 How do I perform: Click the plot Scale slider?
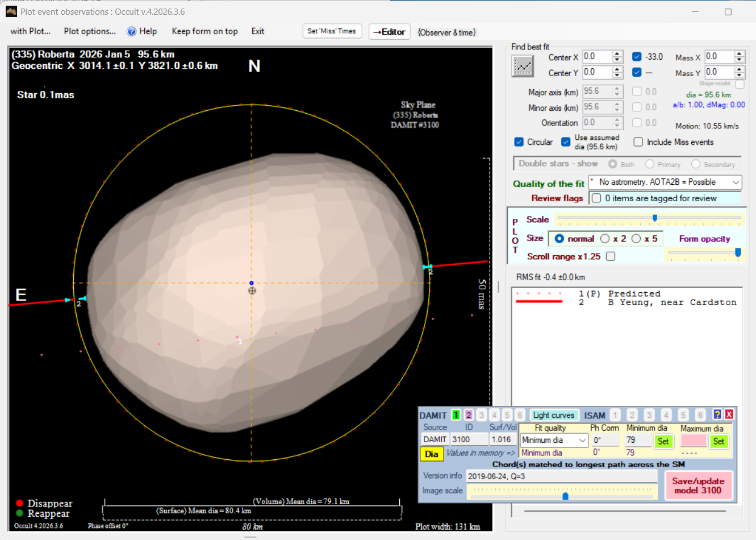point(655,218)
